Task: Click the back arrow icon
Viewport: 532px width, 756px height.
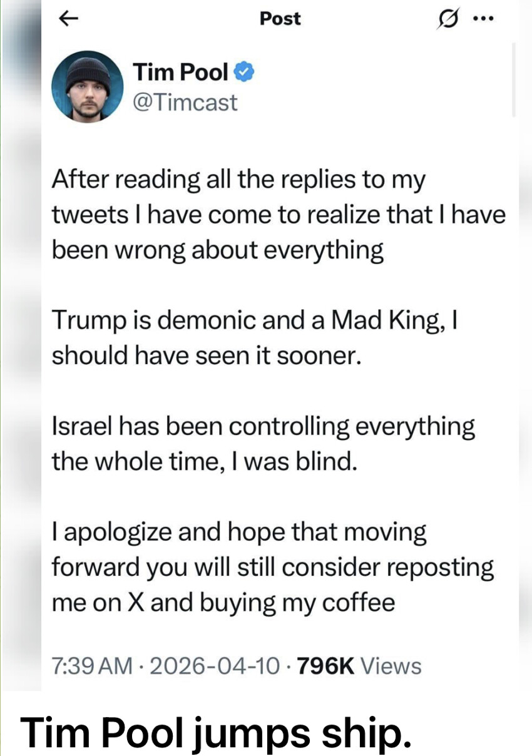Action: tap(66, 19)
